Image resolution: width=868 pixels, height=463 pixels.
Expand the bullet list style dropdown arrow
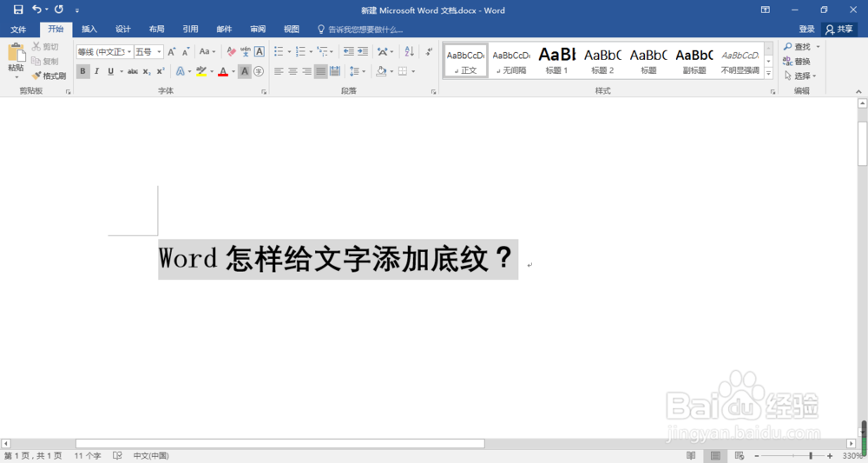pyautogui.click(x=289, y=52)
